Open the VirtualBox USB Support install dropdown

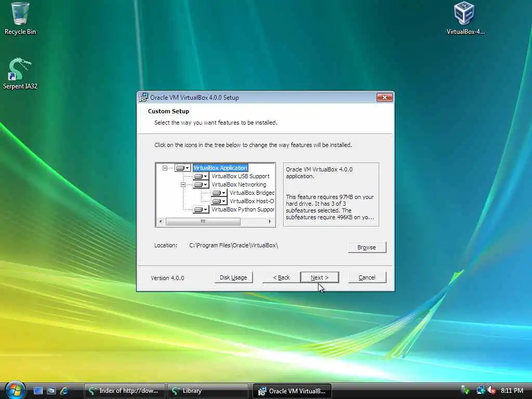coord(201,177)
